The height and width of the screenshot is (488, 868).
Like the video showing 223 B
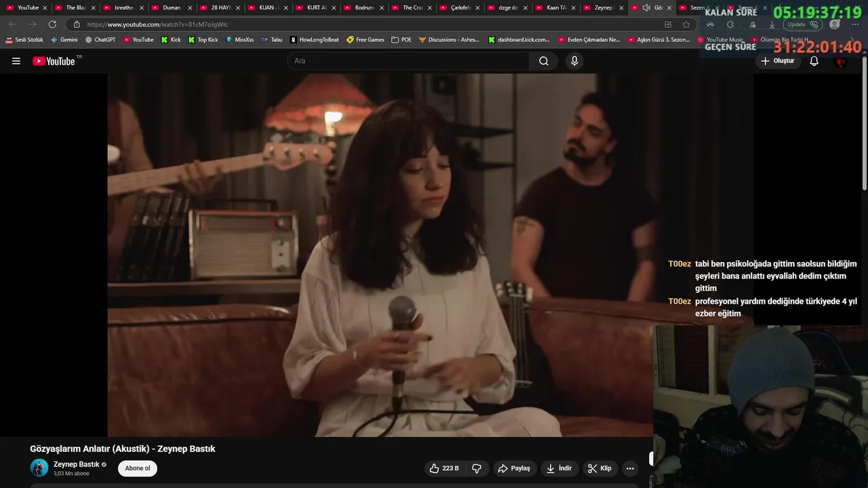443,468
